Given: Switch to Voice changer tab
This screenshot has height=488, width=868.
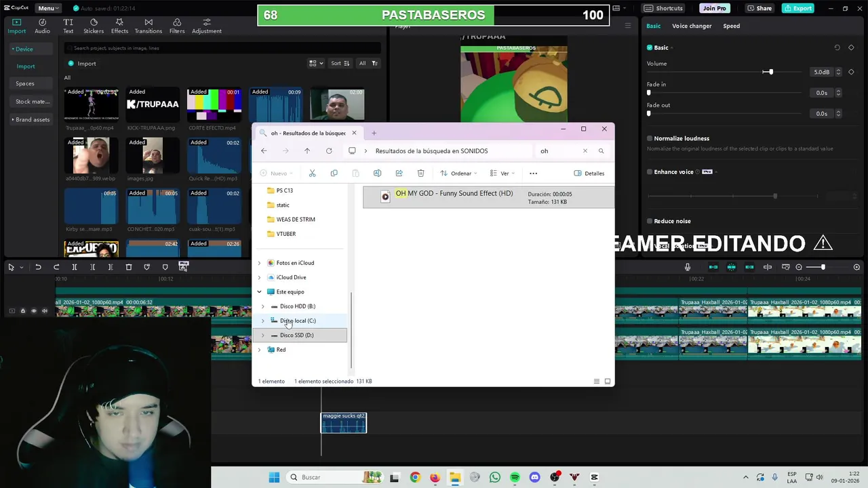Looking at the screenshot, I should [x=692, y=26].
